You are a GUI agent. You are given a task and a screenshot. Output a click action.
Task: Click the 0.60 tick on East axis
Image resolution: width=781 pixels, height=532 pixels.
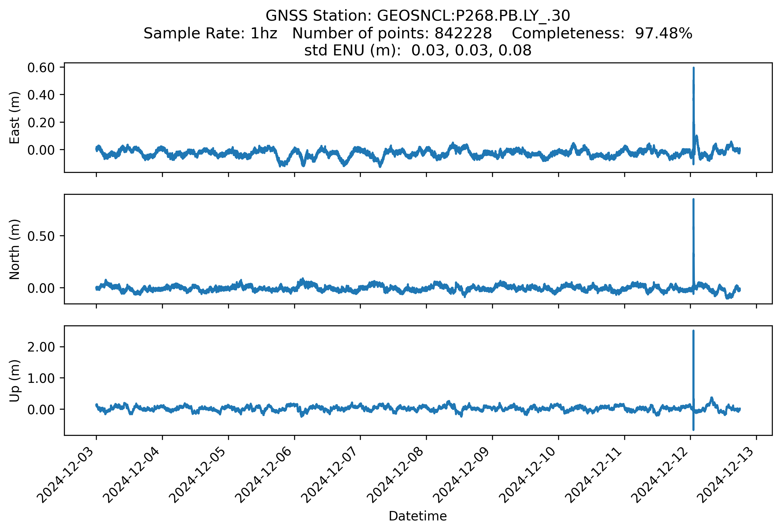pyautogui.click(x=41, y=68)
